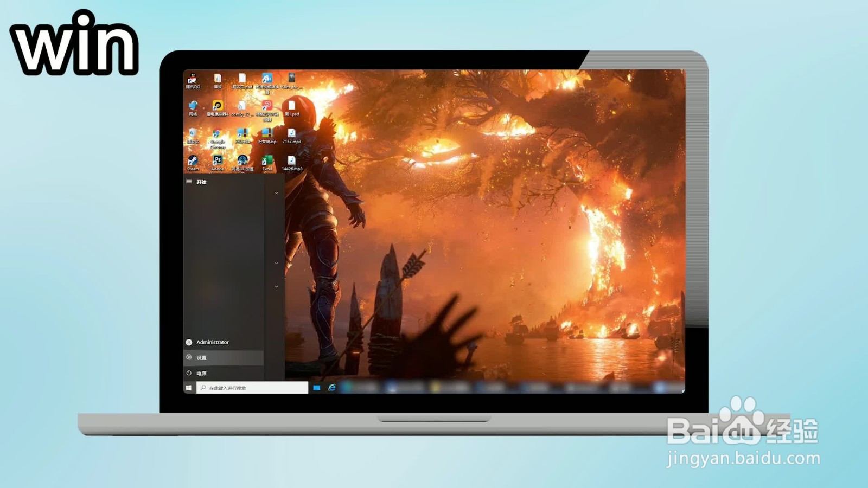The width and height of the screenshot is (868, 488).
Task: Open the folder icon next to QQ
Action: coord(218,81)
